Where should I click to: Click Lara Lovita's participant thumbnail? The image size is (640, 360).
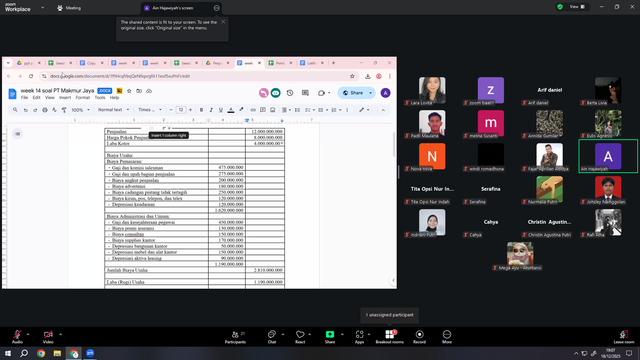pyautogui.click(x=432, y=90)
